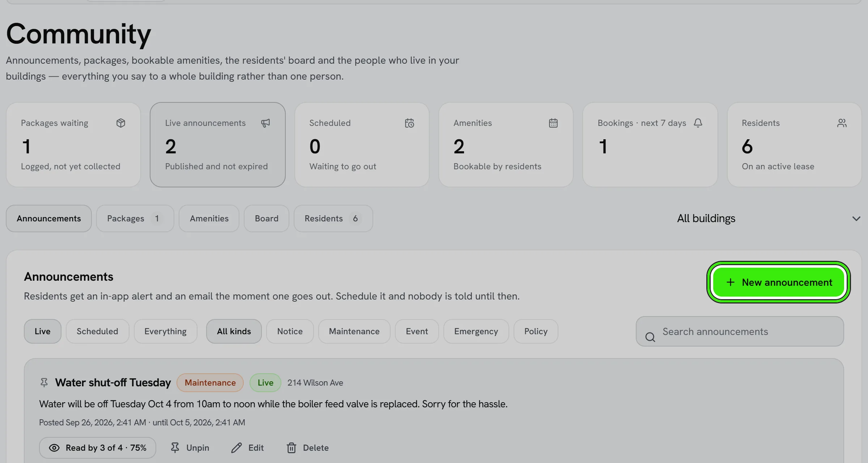Show the Residents tab
This screenshot has width=868, height=463.
tap(333, 218)
